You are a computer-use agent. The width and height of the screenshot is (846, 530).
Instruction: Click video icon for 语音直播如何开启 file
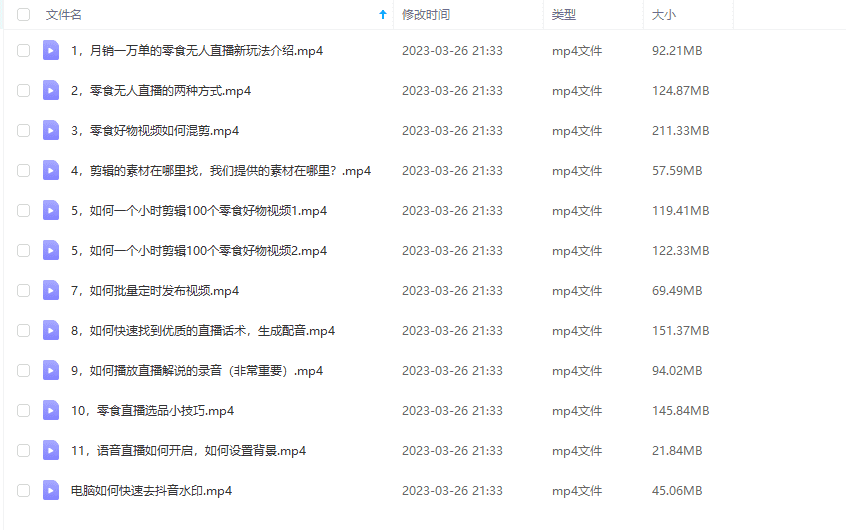point(51,451)
